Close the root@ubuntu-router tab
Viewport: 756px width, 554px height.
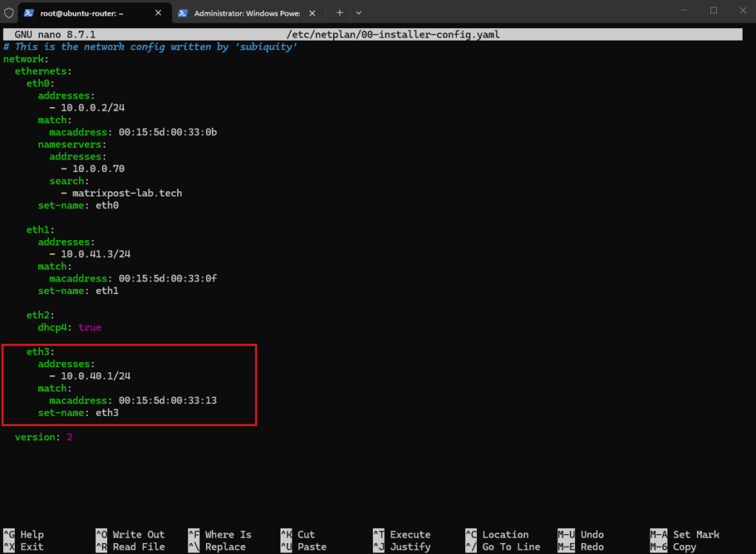(x=158, y=13)
